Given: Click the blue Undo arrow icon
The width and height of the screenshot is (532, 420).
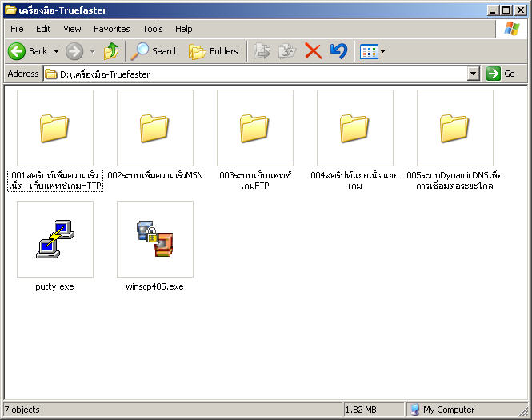Looking at the screenshot, I should click(x=338, y=51).
